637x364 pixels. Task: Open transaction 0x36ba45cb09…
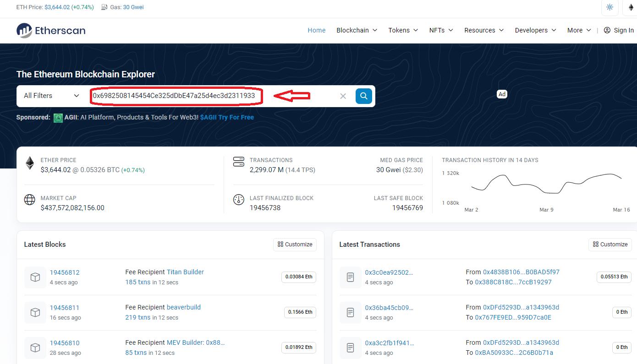click(389, 308)
